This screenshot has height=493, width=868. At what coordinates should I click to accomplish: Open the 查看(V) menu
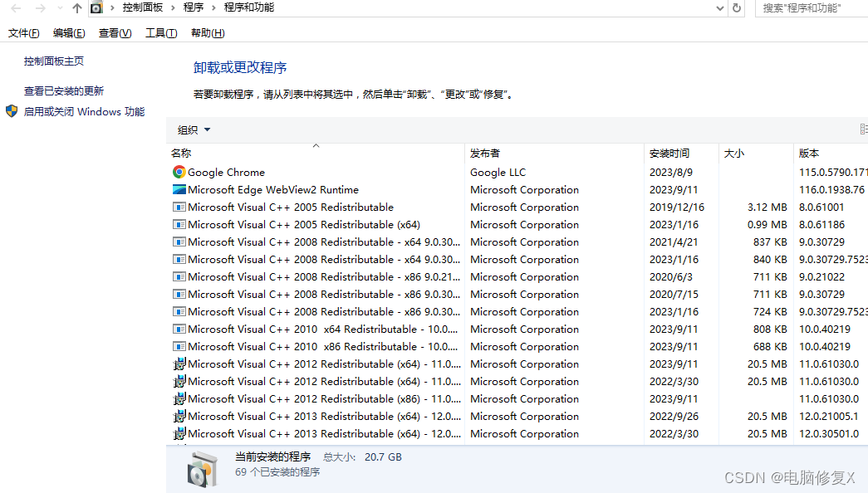click(115, 33)
